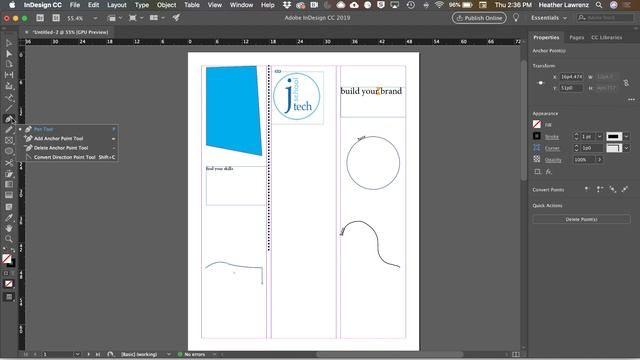Select the Ellipse tool
The image size is (640, 360).
pyautogui.click(x=9, y=151)
